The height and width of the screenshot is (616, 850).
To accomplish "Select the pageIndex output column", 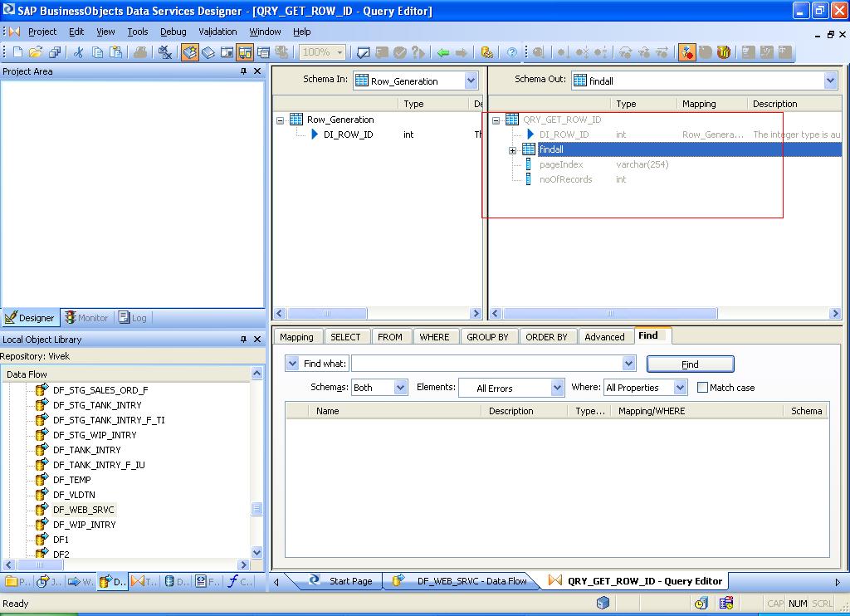I will pyautogui.click(x=561, y=164).
